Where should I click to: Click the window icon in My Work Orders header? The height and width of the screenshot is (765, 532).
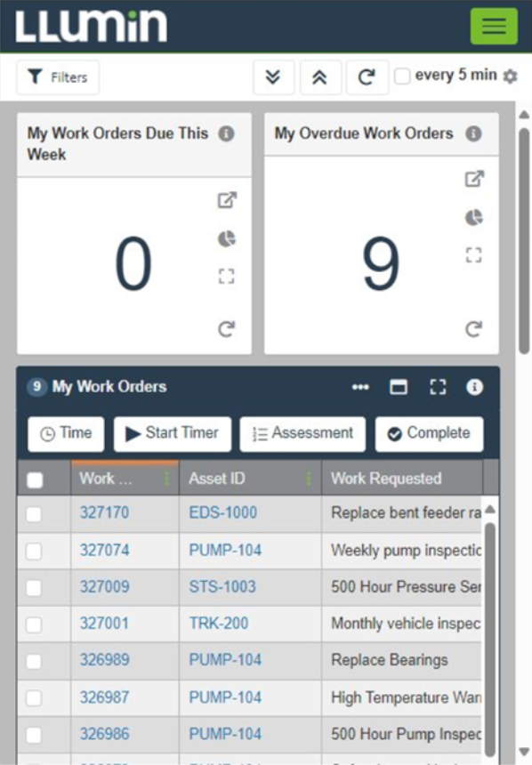[x=399, y=387]
